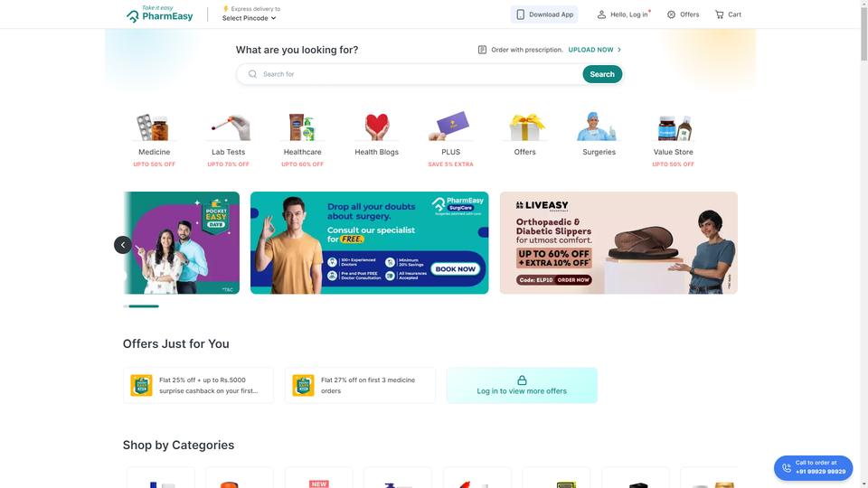Open the Offers gift box icon
868x488 pixels.
524,127
